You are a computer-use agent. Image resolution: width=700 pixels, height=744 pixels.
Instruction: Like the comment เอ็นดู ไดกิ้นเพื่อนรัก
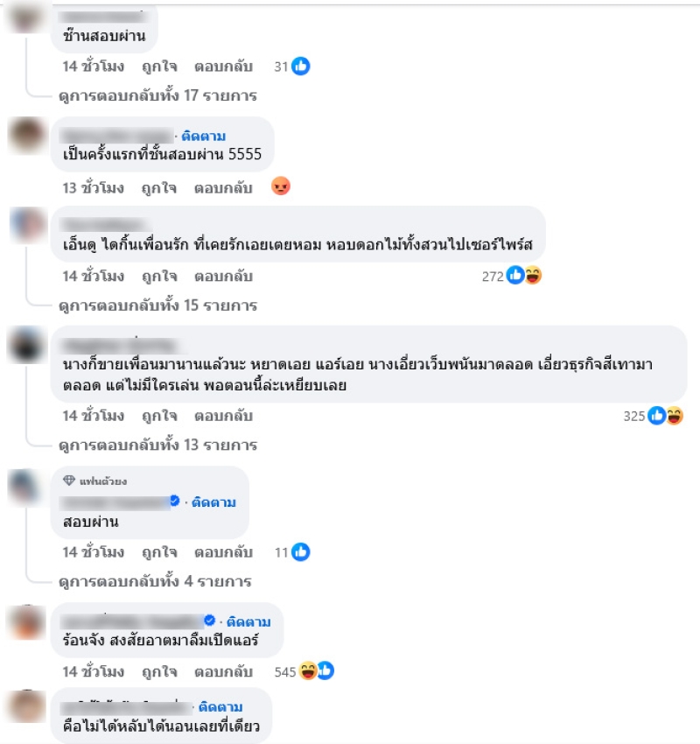[x=159, y=276]
